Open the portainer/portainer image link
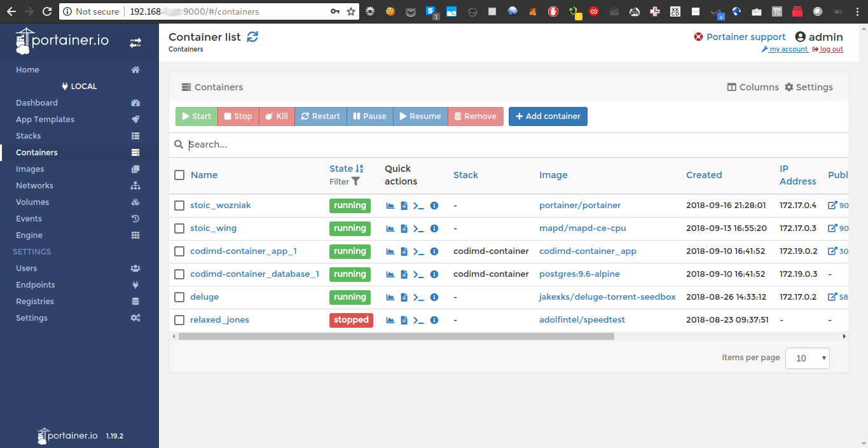868x448 pixels. (579, 206)
